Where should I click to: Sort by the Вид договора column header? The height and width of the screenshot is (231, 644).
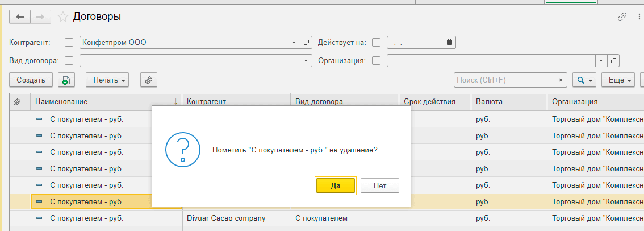coord(345,102)
